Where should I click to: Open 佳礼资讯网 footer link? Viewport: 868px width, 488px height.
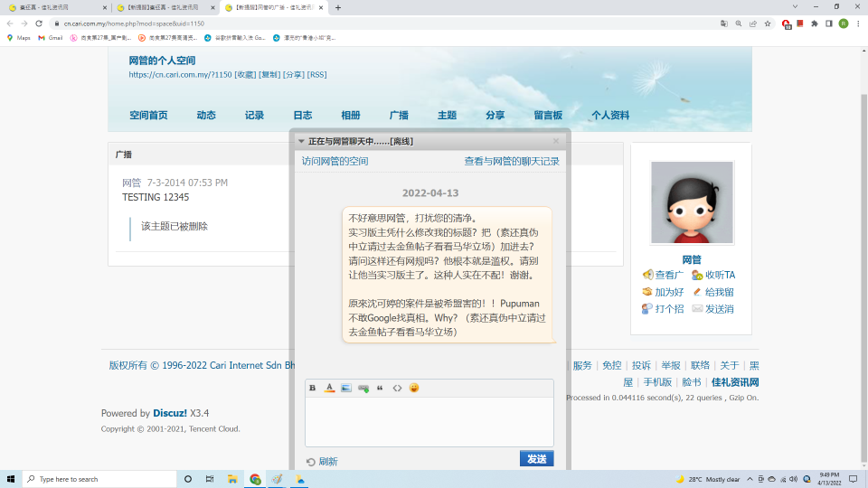pos(735,382)
